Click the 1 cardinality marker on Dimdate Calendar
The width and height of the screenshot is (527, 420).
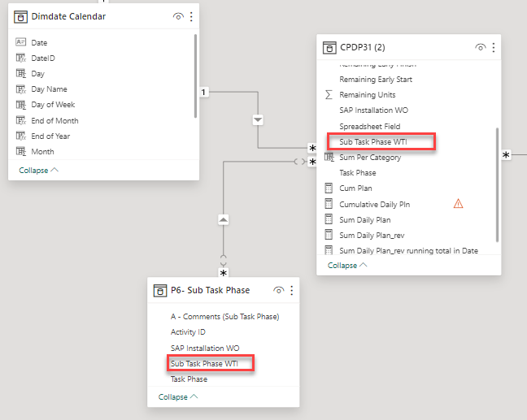pos(203,92)
